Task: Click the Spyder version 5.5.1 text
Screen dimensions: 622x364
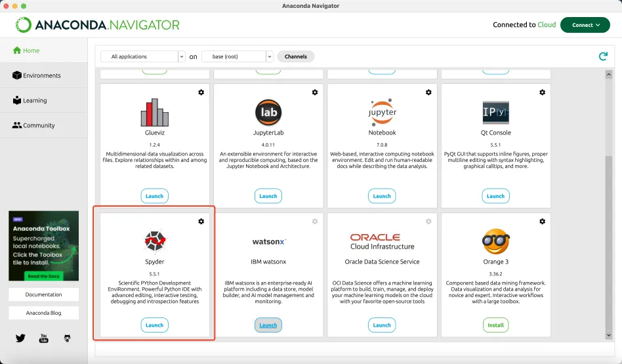Action: click(155, 274)
